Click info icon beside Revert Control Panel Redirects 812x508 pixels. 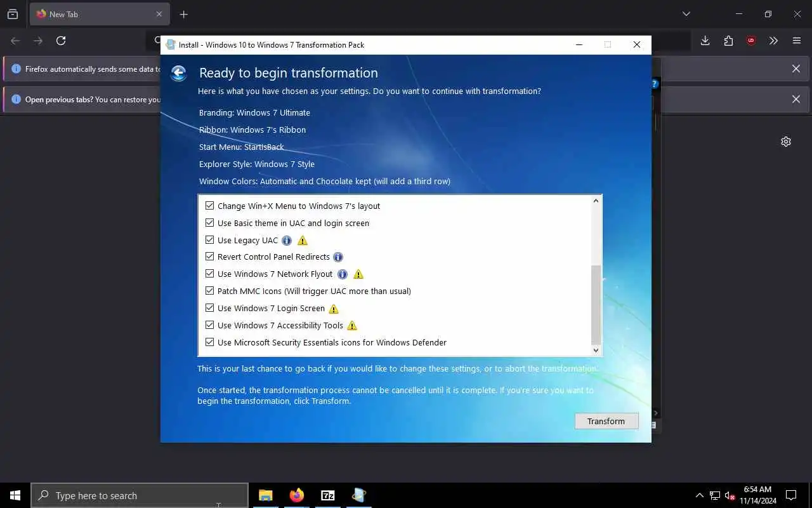pos(338,257)
